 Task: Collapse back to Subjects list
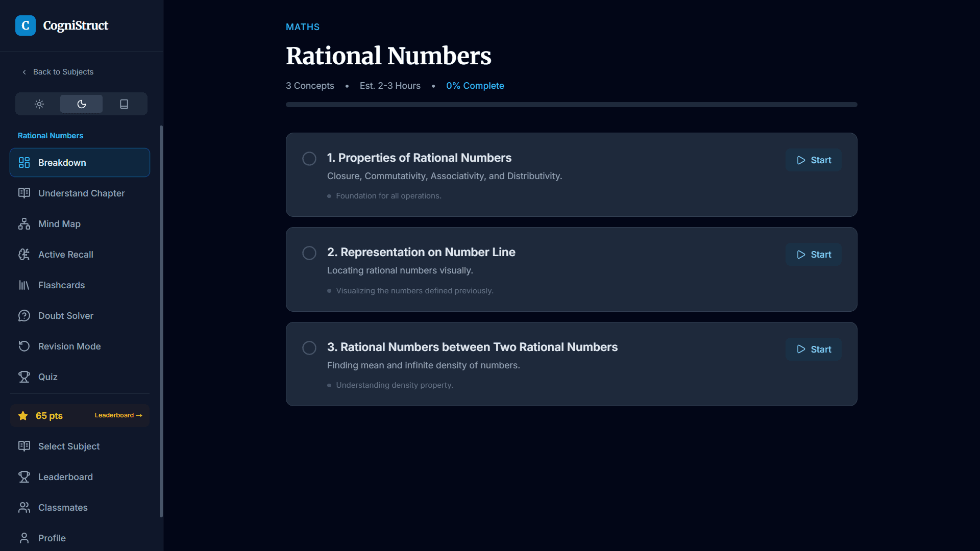(58, 71)
